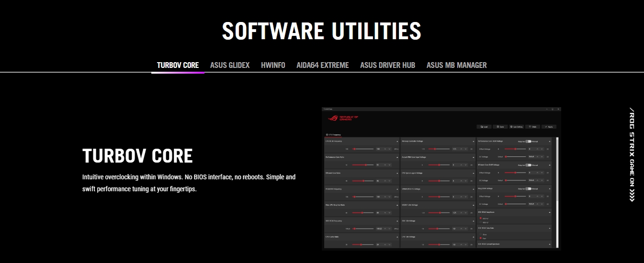Toggle Adaptive/Manual for Performance Core DLVR Voltage

coord(528,141)
